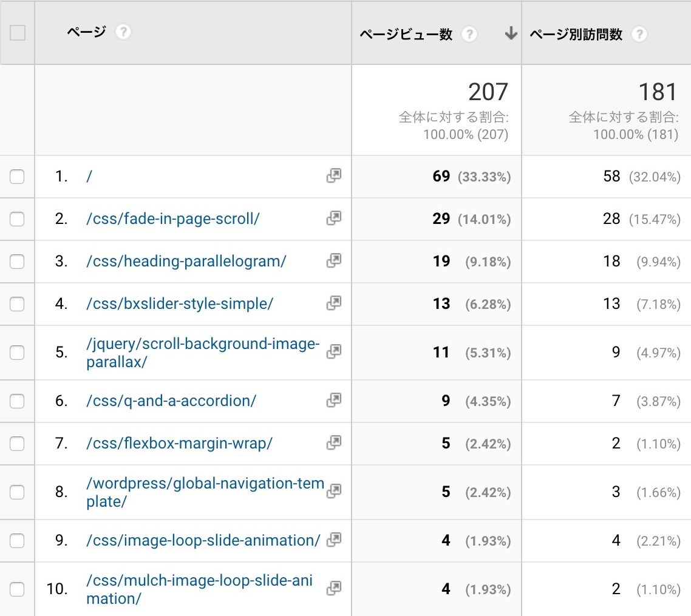This screenshot has width=691, height=616.
Task: Click unique visits cell '28 (15.47%)'
Action: point(642,219)
